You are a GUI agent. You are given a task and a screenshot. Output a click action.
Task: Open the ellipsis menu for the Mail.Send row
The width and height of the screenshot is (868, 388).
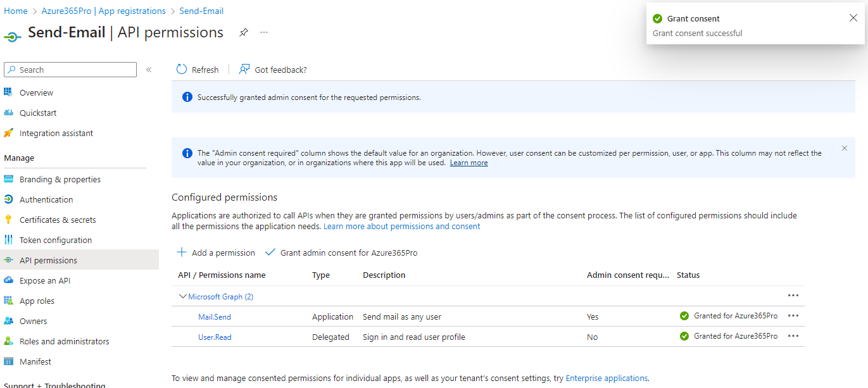[x=793, y=316]
